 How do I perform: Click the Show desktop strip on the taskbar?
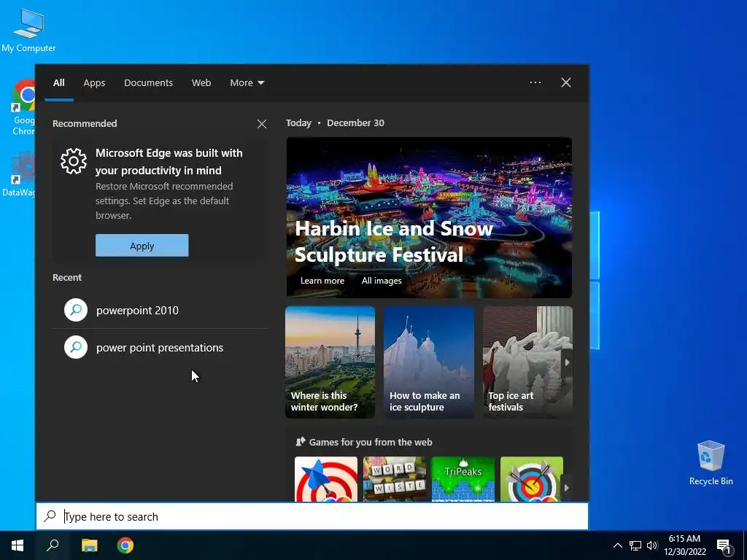(x=745, y=545)
